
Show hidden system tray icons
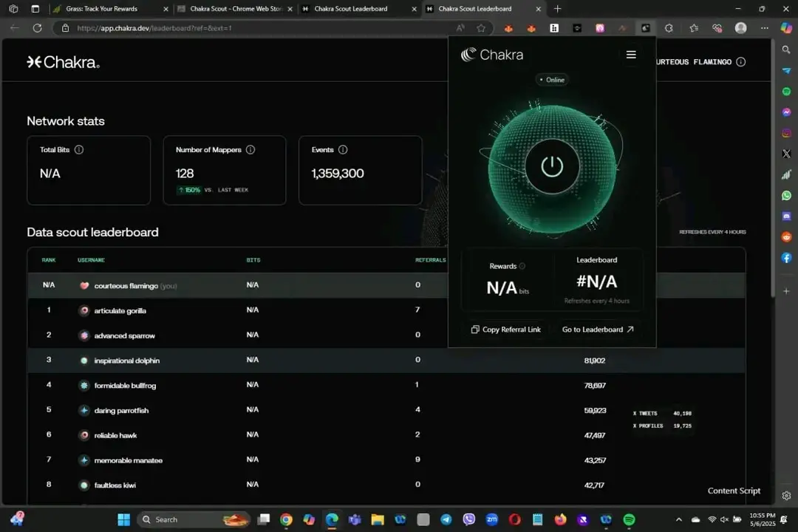[x=678, y=519]
